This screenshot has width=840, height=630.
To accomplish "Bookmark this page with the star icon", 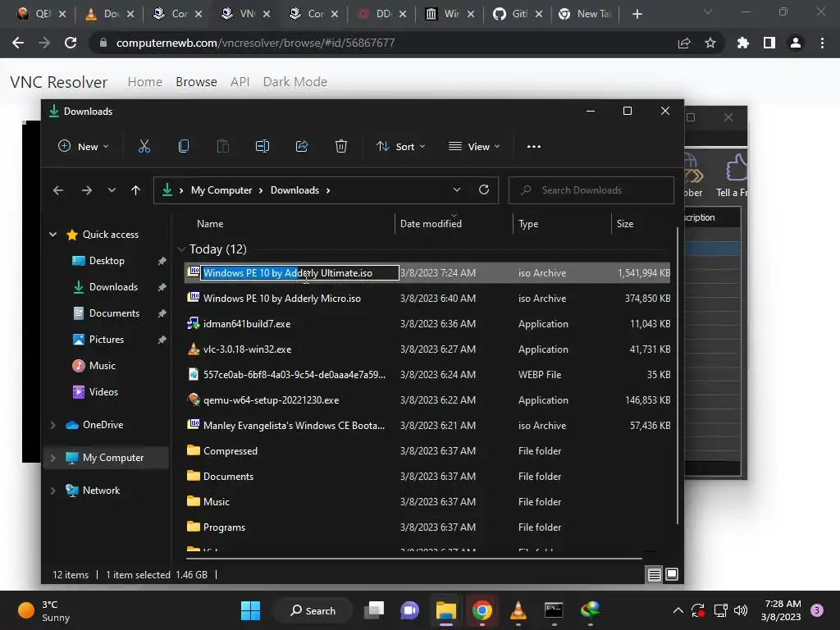I will tap(710, 43).
